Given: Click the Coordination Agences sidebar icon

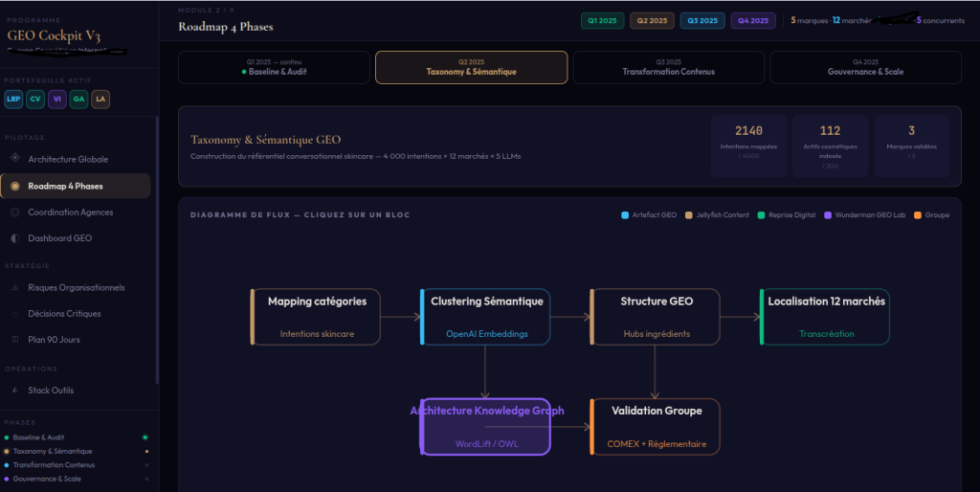Looking at the screenshot, I should 14,212.
